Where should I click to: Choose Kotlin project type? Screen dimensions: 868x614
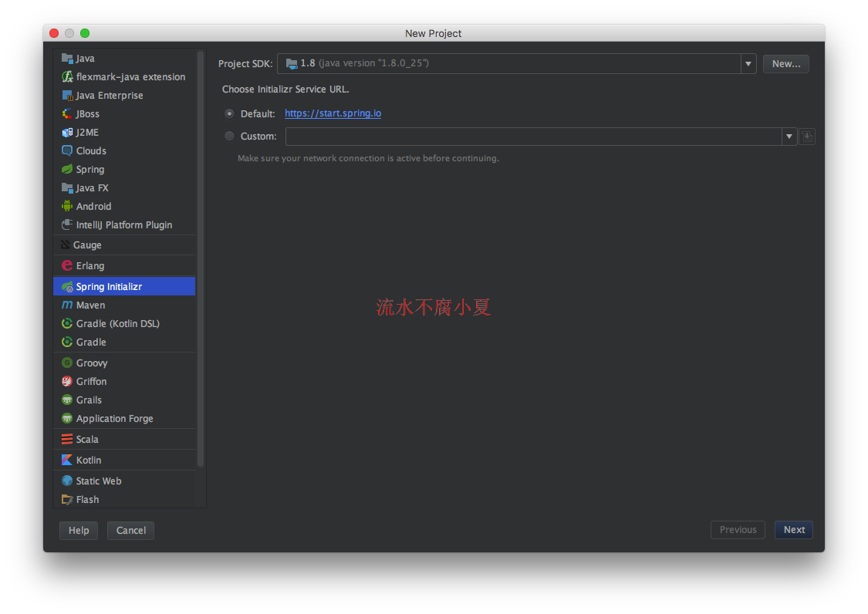pyautogui.click(x=124, y=460)
